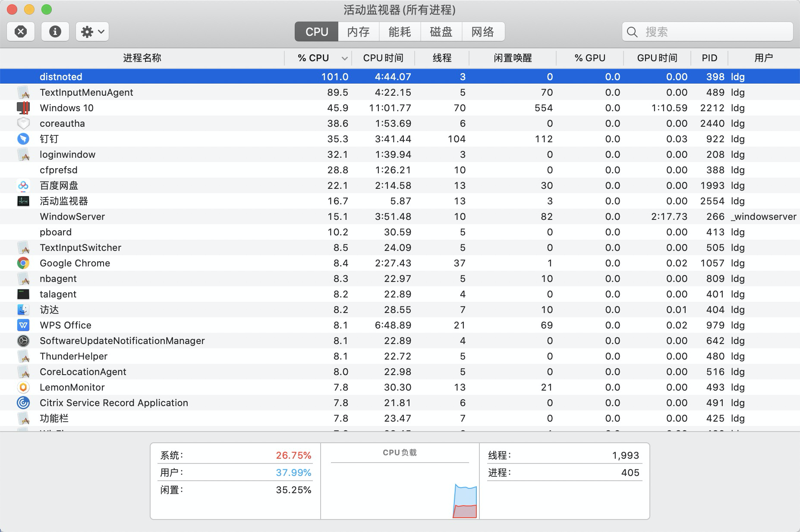Open the 网络 tab
This screenshot has height=532, width=800.
click(482, 32)
